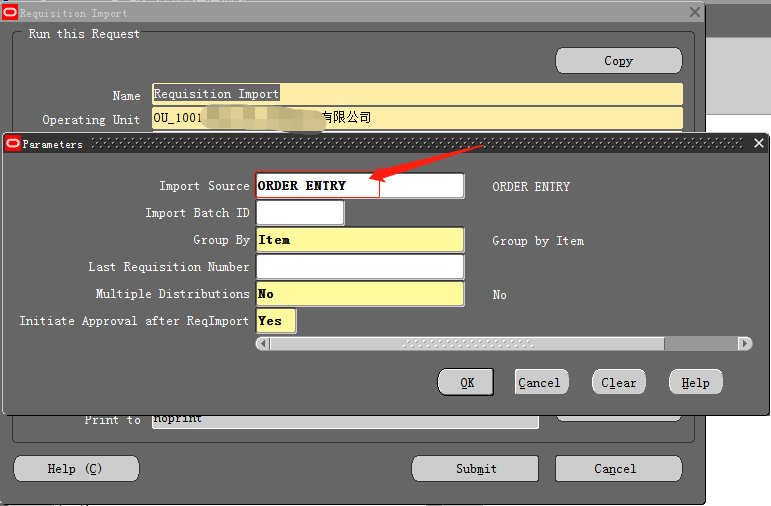Click the 'No' description text on right
The image size is (771, 506).
tap(500, 295)
